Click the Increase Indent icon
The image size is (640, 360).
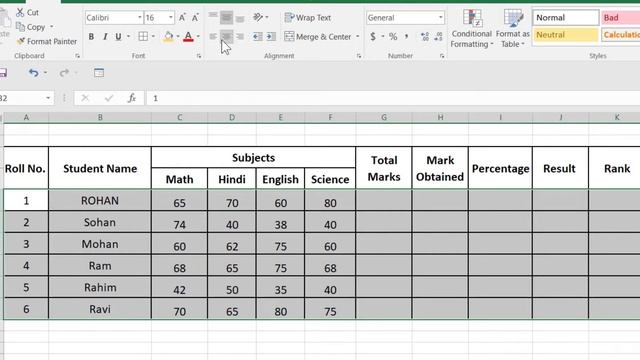pos(271,37)
